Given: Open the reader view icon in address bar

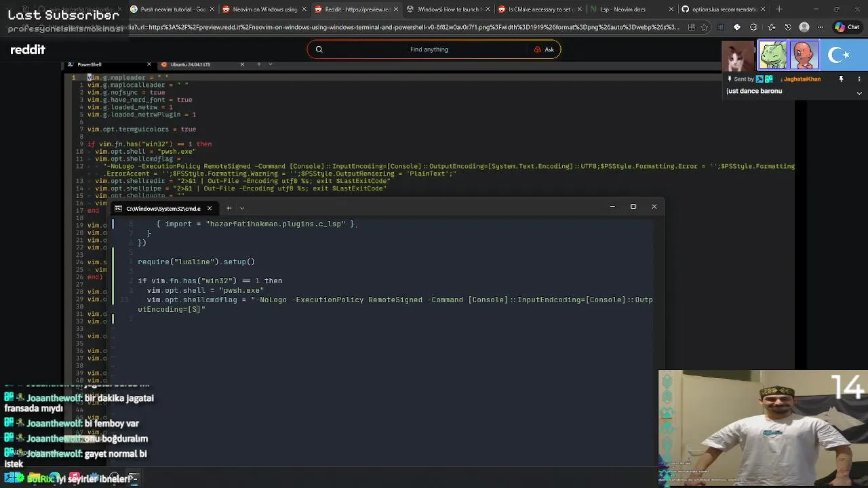Looking at the screenshot, I should pyautogui.click(x=691, y=27).
